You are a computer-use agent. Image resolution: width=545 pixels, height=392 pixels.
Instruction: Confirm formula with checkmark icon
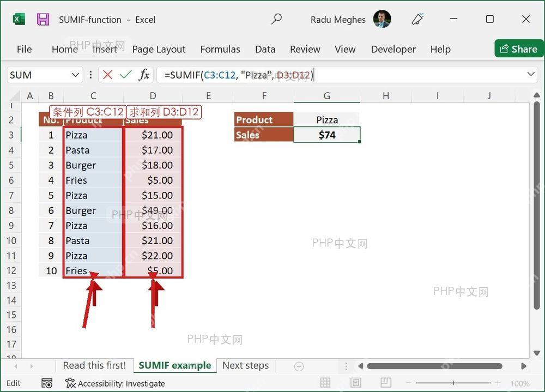125,75
